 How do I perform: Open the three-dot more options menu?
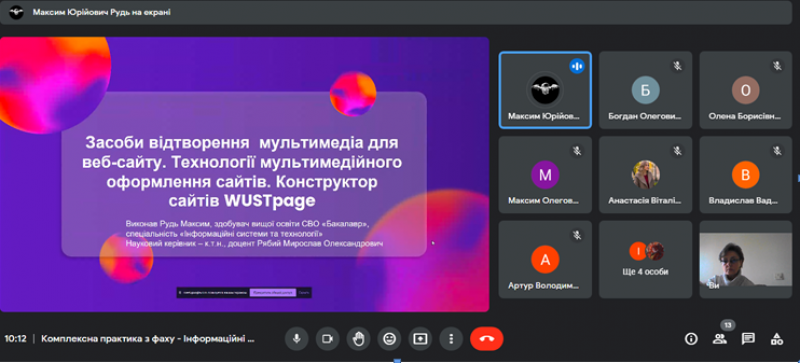tap(451, 338)
